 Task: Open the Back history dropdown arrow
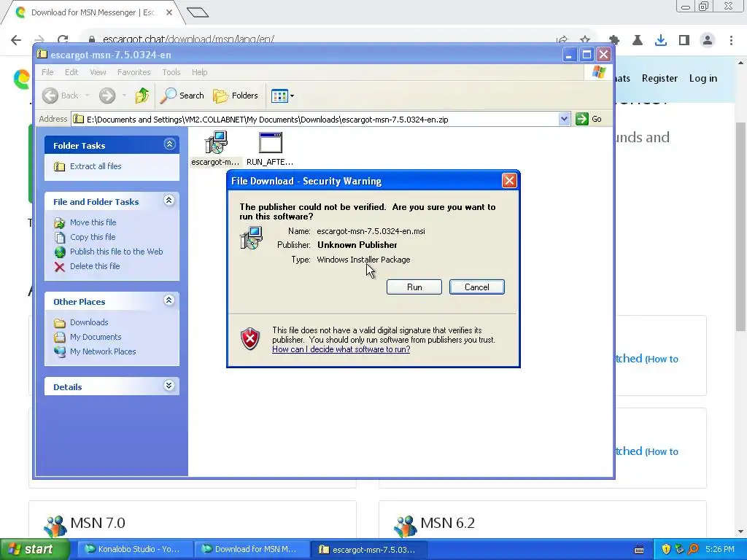(x=88, y=96)
